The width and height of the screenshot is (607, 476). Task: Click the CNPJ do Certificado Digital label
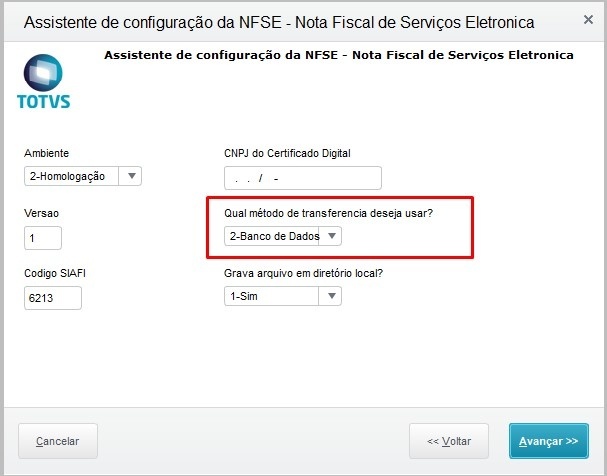(287, 153)
